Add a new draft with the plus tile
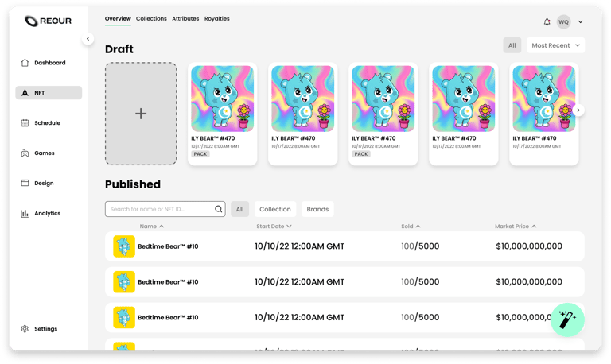The width and height of the screenshot is (611, 364). (x=141, y=114)
